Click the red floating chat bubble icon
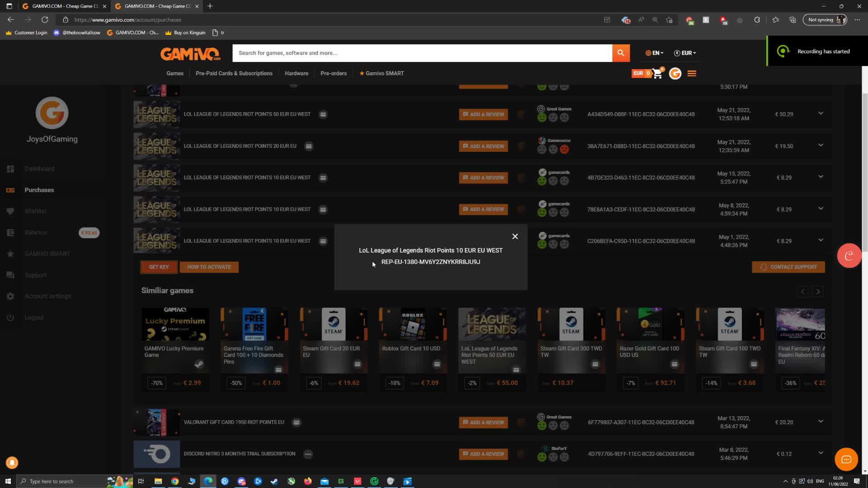Image resolution: width=868 pixels, height=488 pixels. pos(849,256)
